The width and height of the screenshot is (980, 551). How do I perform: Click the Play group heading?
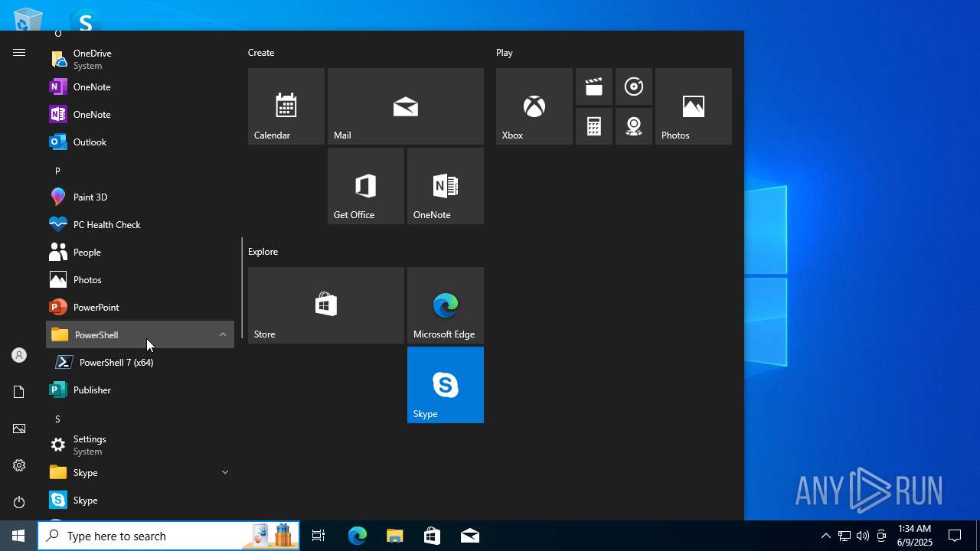pos(505,53)
